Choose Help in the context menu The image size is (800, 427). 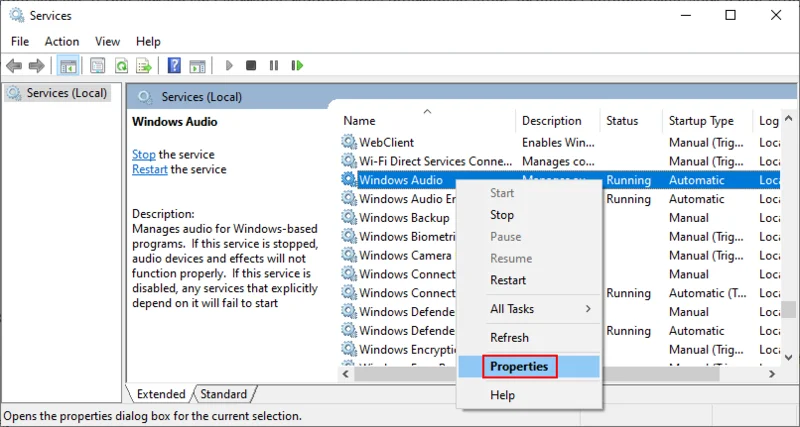pos(529,395)
